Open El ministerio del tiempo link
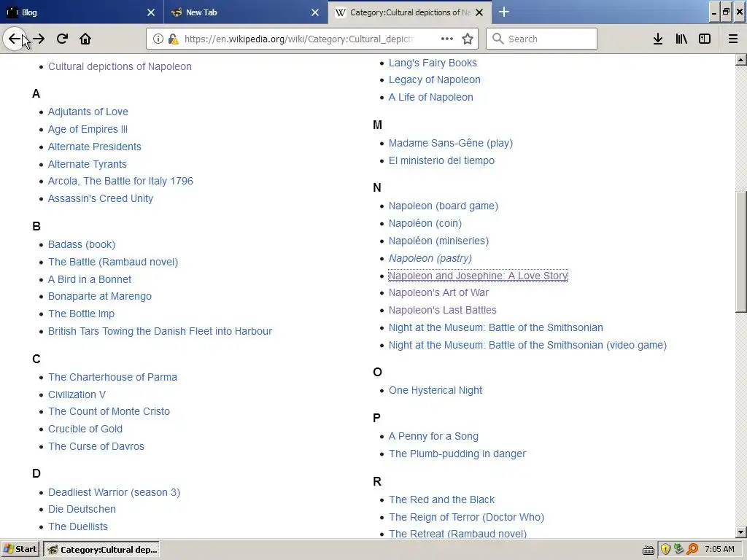The width and height of the screenshot is (747, 560). click(441, 160)
